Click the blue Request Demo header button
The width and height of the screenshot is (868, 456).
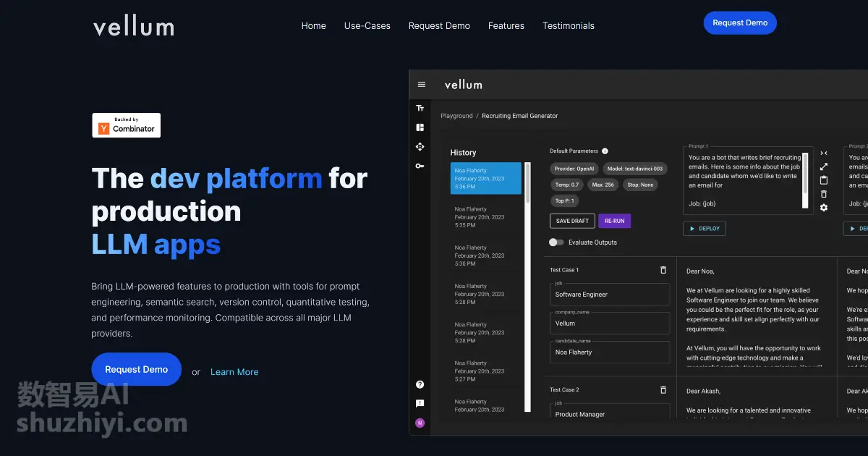coord(740,22)
